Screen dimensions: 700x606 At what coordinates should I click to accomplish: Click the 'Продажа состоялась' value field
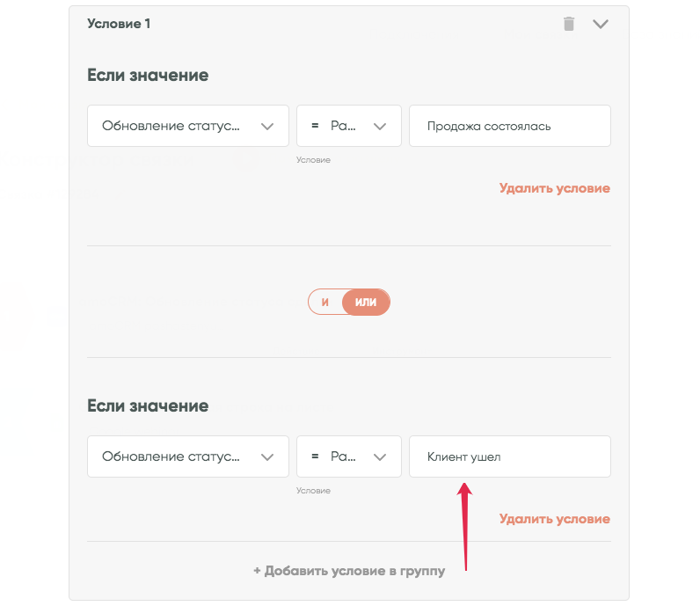[509, 126]
